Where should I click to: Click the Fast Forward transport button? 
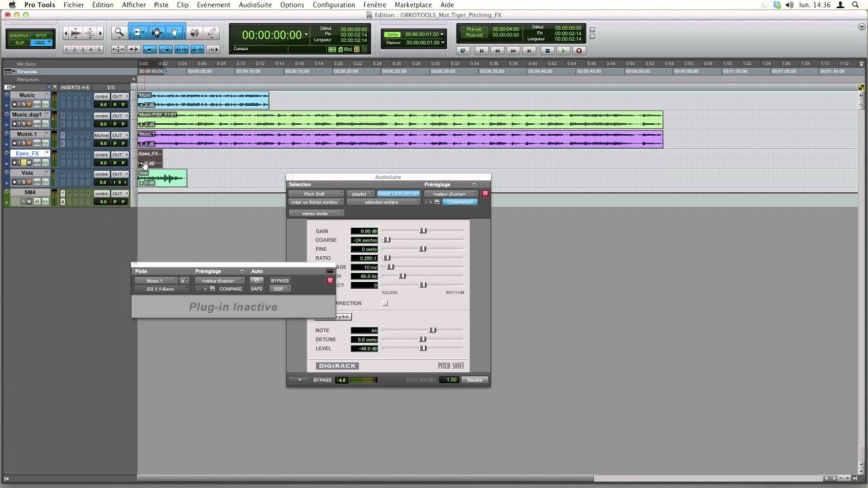[x=513, y=50]
